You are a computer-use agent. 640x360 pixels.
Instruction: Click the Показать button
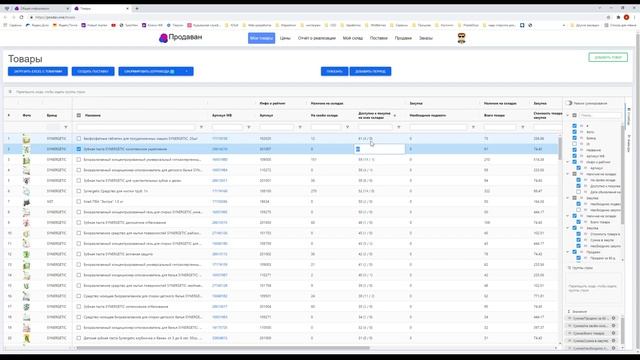334,71
